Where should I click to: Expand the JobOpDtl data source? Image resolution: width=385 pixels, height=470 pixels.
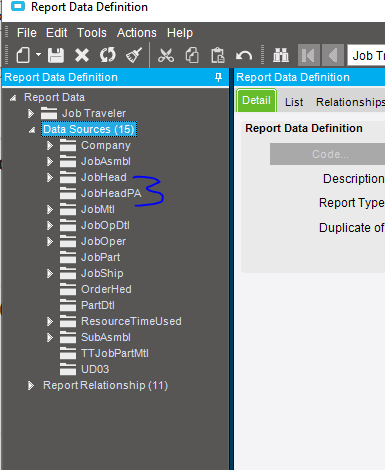tap(50, 225)
